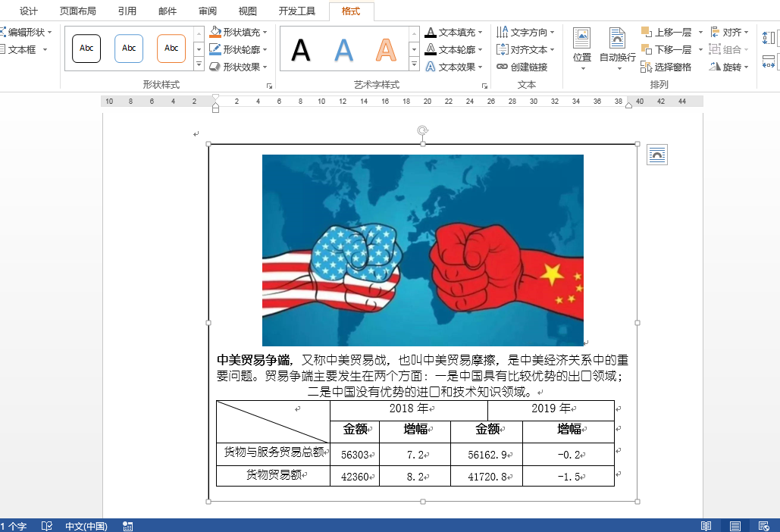Viewport: 780px width, 532px height.
Task: Select the 格式 Format tab
Action: [x=351, y=11]
